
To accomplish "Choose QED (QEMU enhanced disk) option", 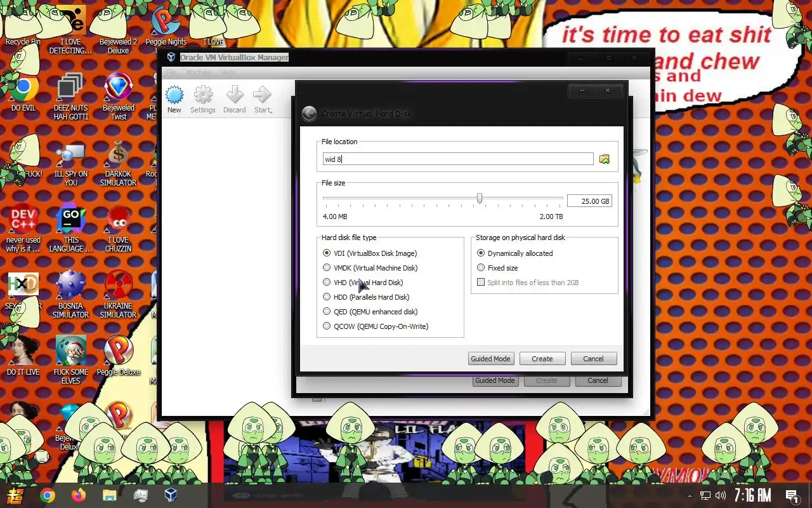I will pyautogui.click(x=370, y=312).
